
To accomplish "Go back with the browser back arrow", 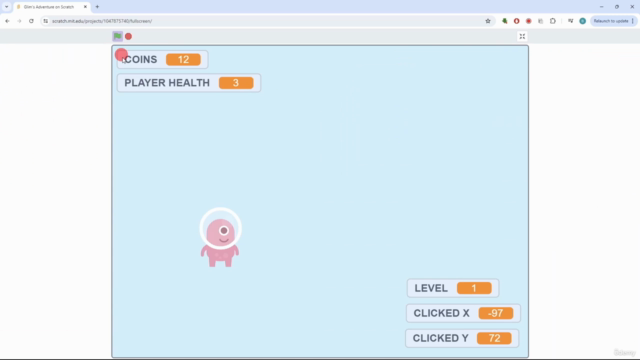I will click(x=7, y=21).
